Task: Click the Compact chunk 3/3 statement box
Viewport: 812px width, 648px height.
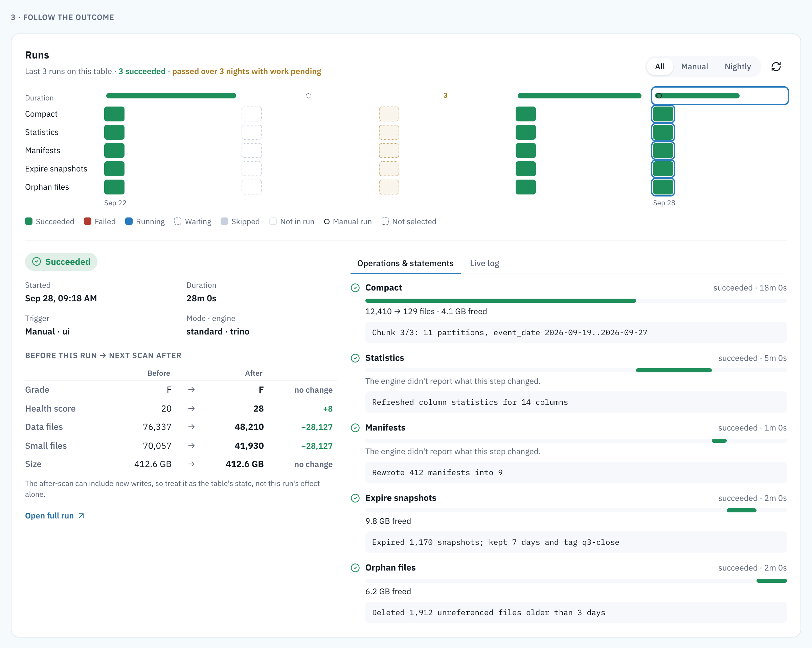Action: [x=576, y=332]
